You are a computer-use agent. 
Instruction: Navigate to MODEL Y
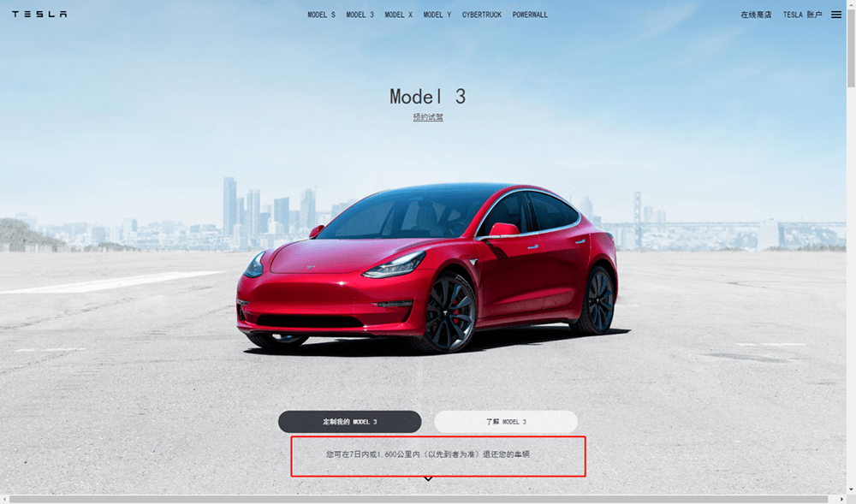[437, 15]
